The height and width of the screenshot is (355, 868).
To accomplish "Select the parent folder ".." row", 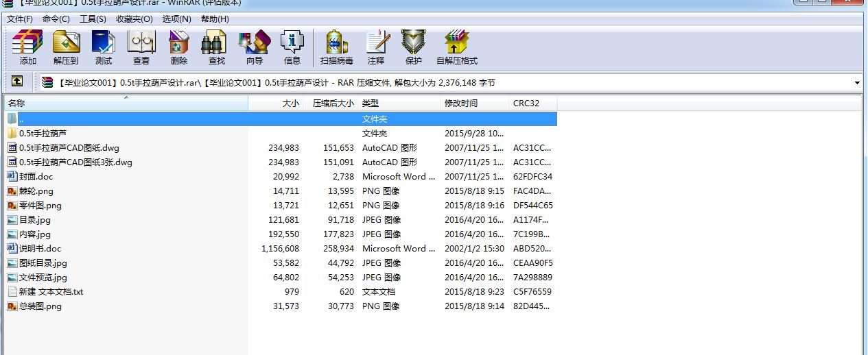I will click(x=281, y=119).
